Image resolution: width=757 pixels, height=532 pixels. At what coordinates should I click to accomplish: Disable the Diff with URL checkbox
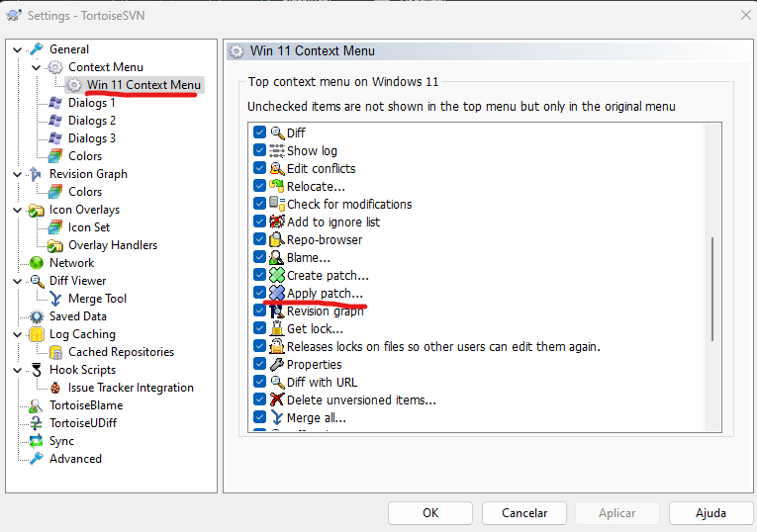pyautogui.click(x=259, y=382)
